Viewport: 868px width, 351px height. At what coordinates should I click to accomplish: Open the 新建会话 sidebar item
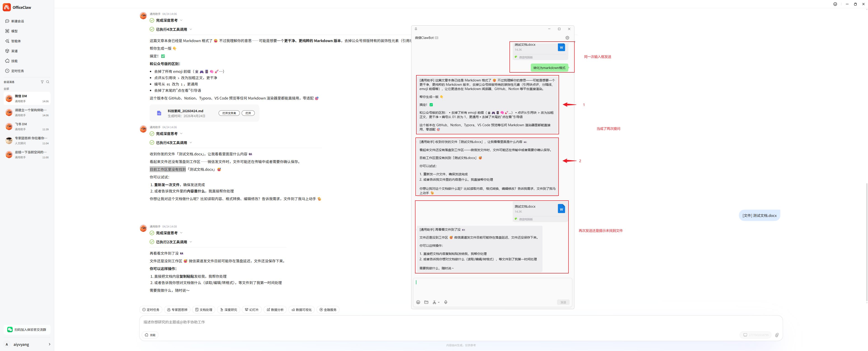click(17, 21)
